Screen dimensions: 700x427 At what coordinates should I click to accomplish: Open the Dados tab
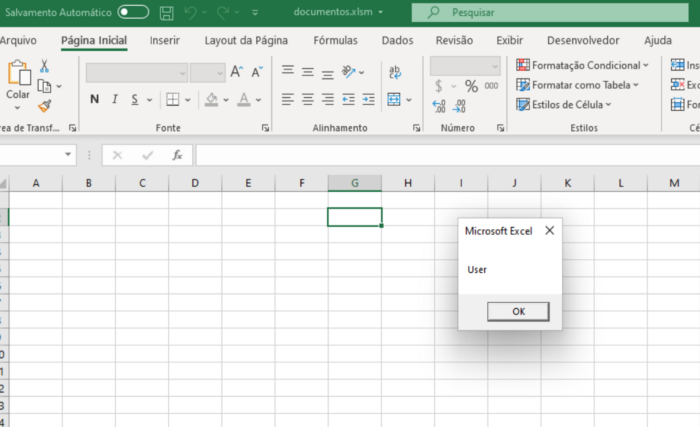coord(397,40)
